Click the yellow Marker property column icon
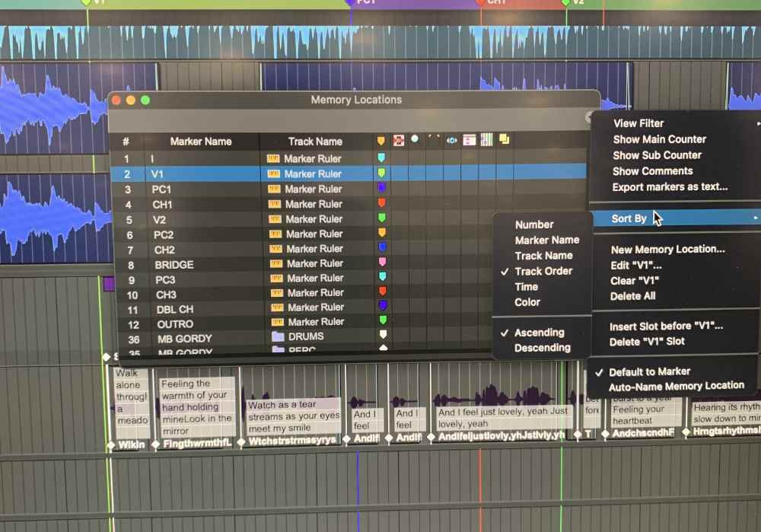761x532 pixels. click(x=381, y=139)
